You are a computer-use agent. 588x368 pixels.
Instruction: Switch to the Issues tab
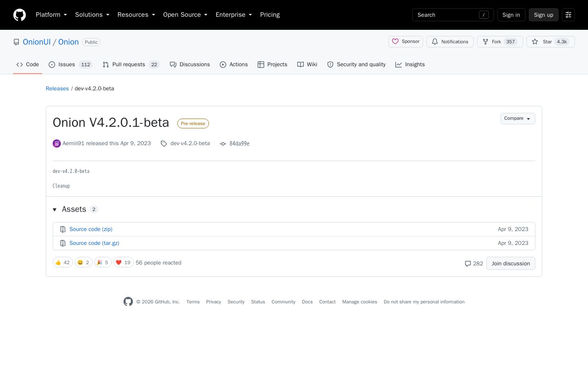click(x=71, y=65)
